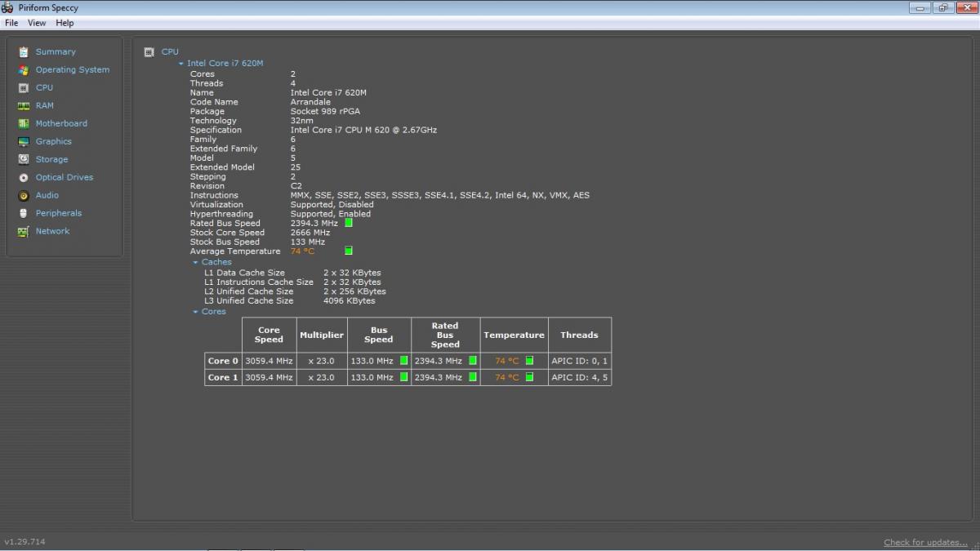Select the Core 1 row header
980x551 pixels.
(223, 377)
